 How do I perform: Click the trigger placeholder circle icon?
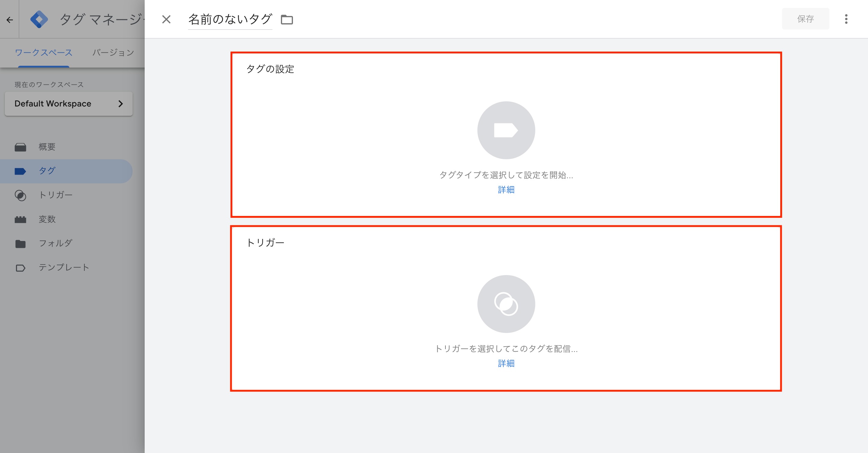click(506, 304)
